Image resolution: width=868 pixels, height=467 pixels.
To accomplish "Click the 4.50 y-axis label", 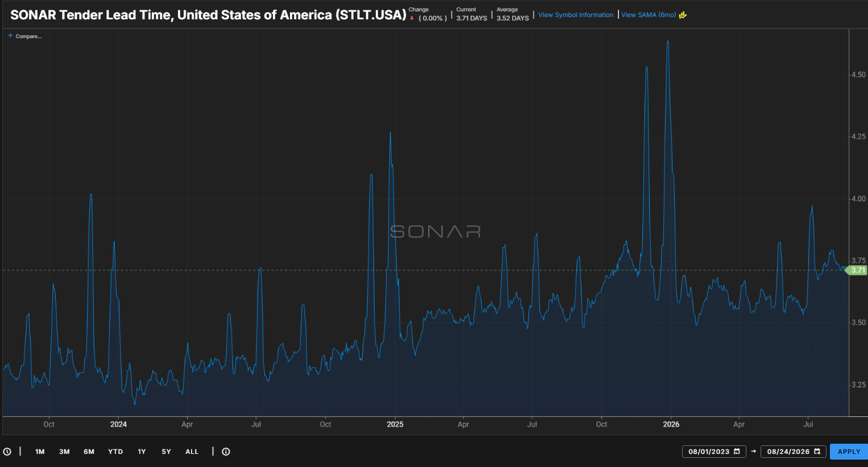I will 858,75.
